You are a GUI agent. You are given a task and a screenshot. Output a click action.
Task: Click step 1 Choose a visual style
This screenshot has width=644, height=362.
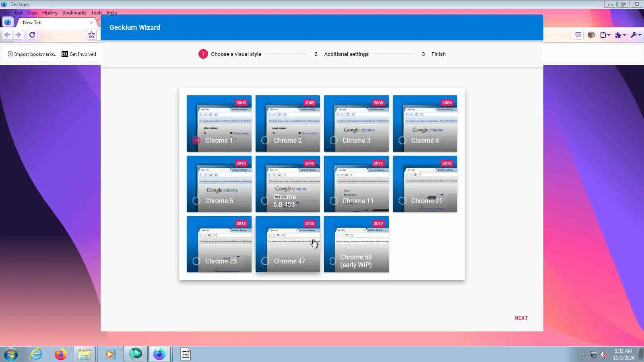tap(230, 54)
